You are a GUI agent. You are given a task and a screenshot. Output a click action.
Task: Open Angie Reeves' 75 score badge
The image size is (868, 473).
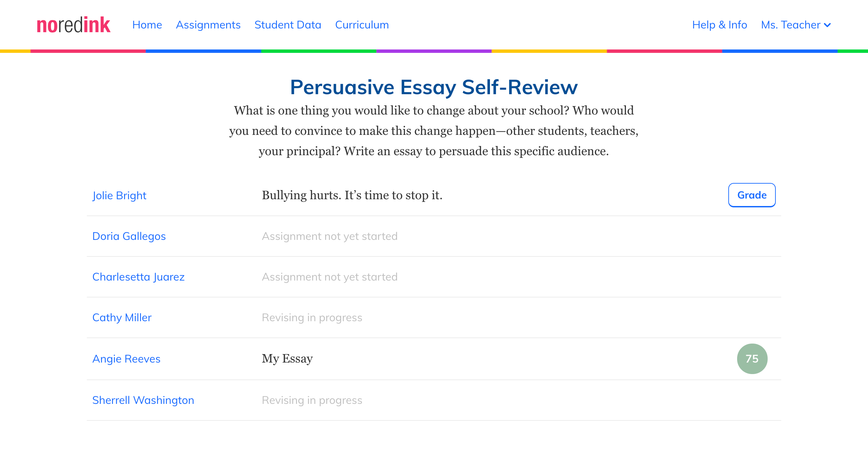point(752,358)
